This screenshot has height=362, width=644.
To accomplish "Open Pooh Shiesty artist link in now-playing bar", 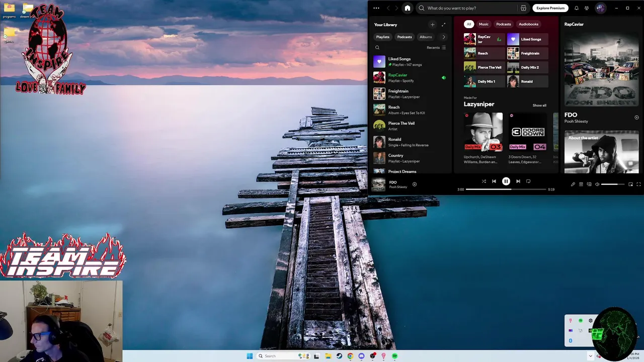I will [398, 187].
